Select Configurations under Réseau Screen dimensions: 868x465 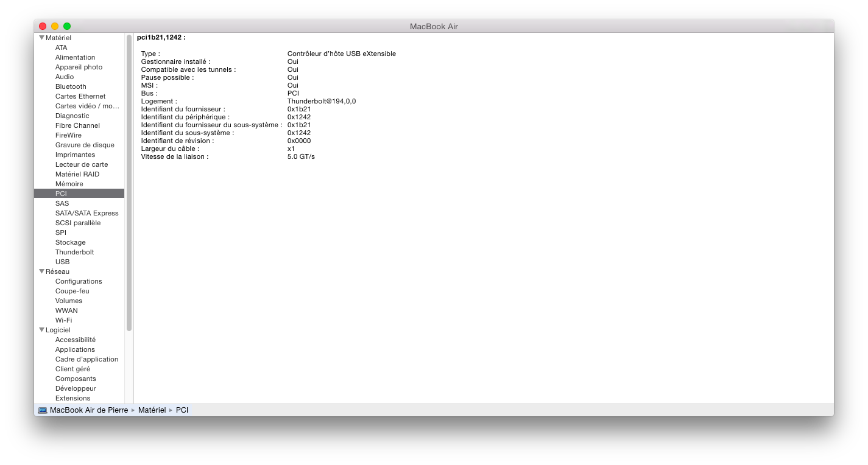click(79, 281)
